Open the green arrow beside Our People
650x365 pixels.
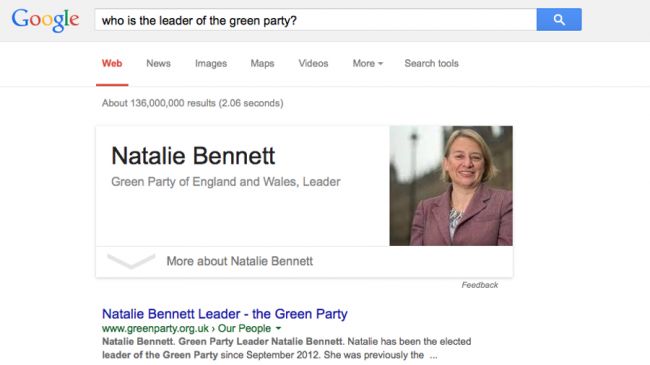coord(278,328)
